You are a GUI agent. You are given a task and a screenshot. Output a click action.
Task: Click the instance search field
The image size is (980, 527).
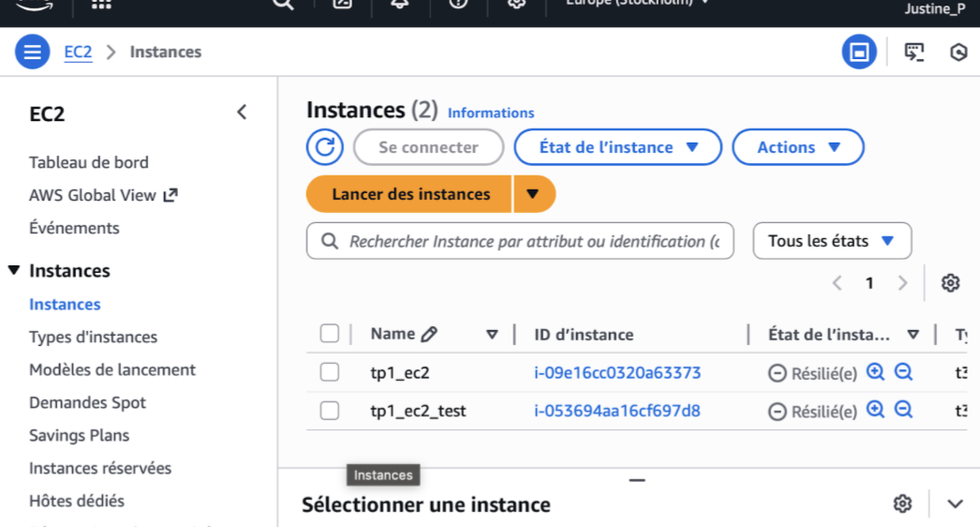click(x=520, y=241)
